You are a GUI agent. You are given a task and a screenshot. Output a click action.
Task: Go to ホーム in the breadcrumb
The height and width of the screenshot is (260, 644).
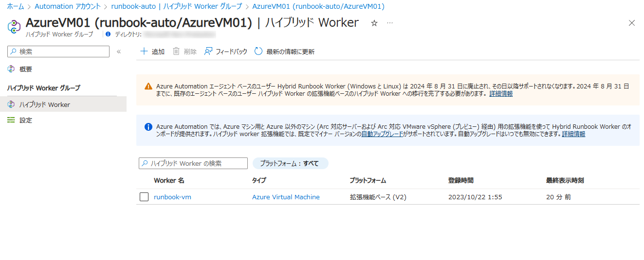point(15,6)
